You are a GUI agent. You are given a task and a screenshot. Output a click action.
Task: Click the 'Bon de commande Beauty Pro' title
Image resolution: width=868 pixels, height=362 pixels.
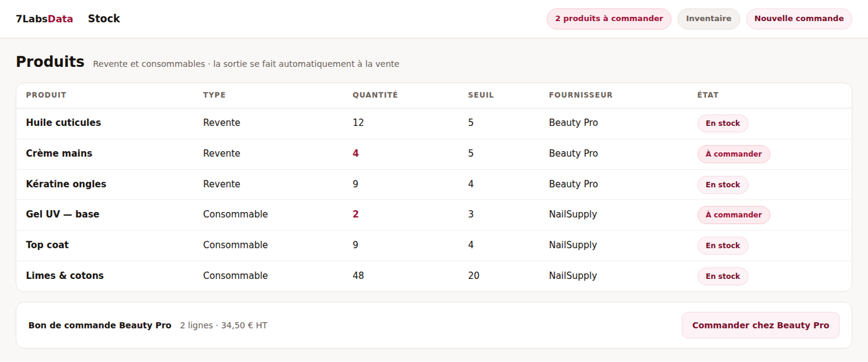pos(100,325)
